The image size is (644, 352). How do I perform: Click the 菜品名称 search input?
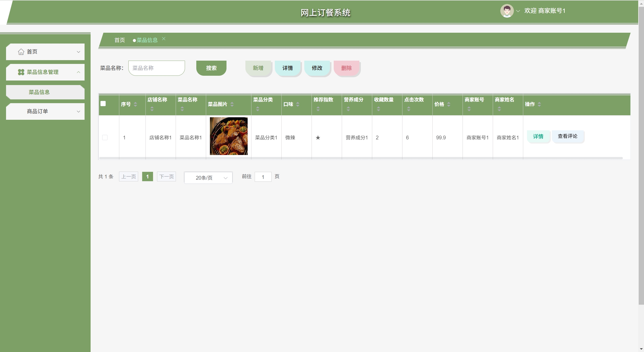tap(157, 68)
